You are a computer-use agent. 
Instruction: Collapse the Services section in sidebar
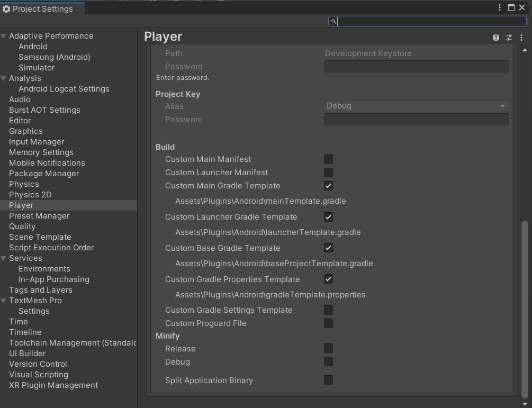(x=4, y=258)
